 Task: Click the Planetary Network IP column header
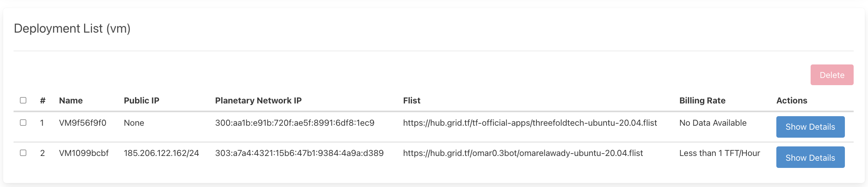pyautogui.click(x=258, y=101)
